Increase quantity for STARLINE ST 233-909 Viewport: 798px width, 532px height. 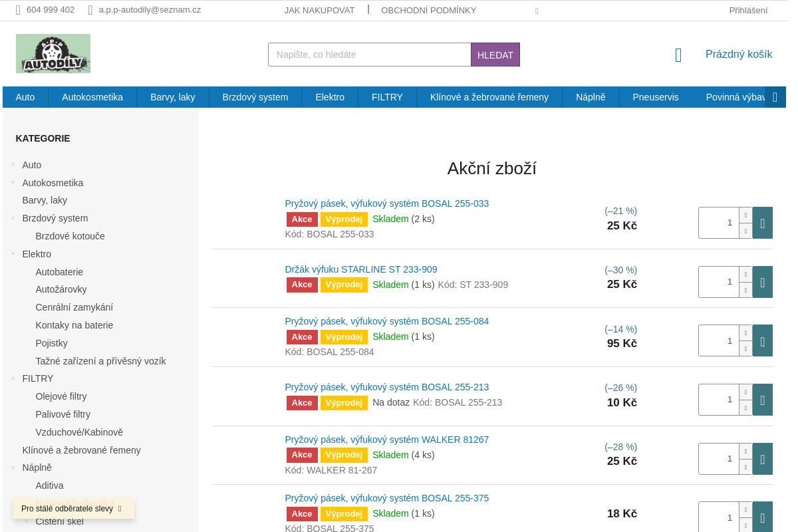(x=745, y=274)
